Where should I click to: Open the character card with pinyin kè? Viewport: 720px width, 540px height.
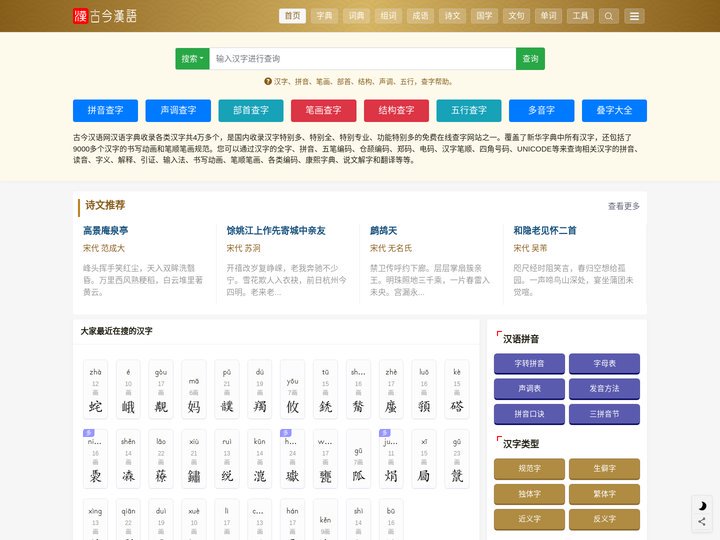[x=457, y=389]
